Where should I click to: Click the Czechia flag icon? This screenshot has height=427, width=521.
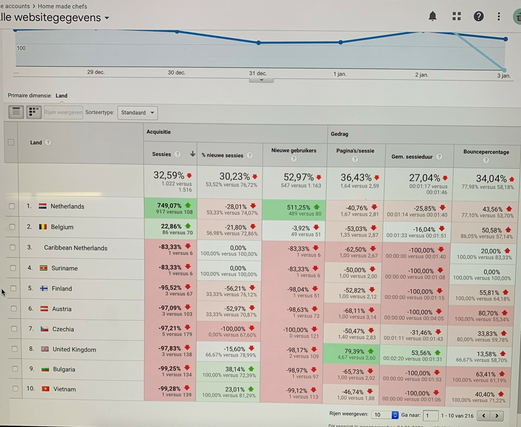(44, 329)
